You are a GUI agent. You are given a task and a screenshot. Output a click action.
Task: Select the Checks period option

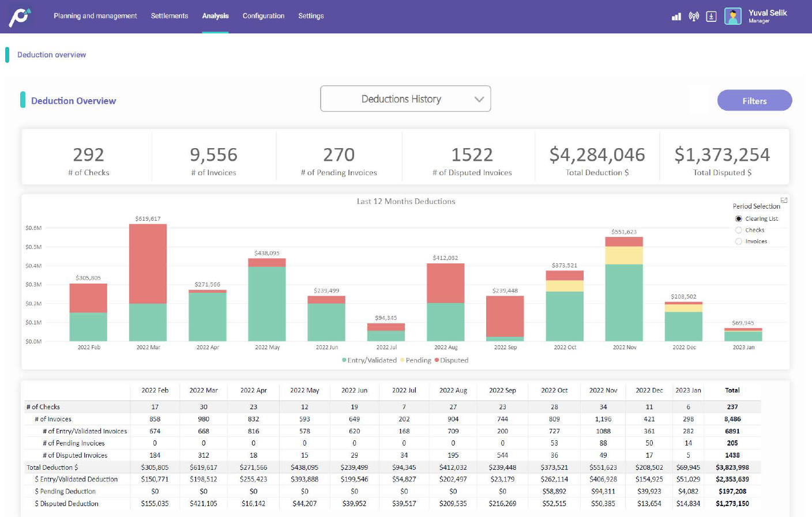coord(739,230)
